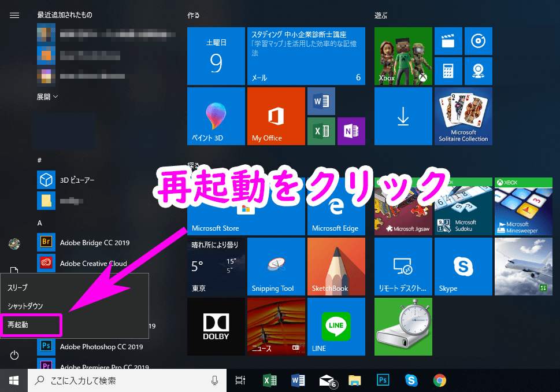Open Microsoft Jigsaw tile

403,206
